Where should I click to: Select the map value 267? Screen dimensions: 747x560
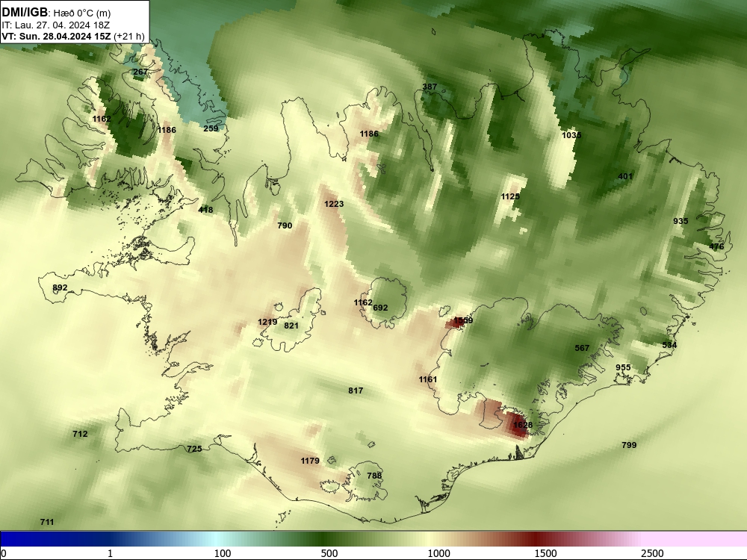(x=140, y=72)
